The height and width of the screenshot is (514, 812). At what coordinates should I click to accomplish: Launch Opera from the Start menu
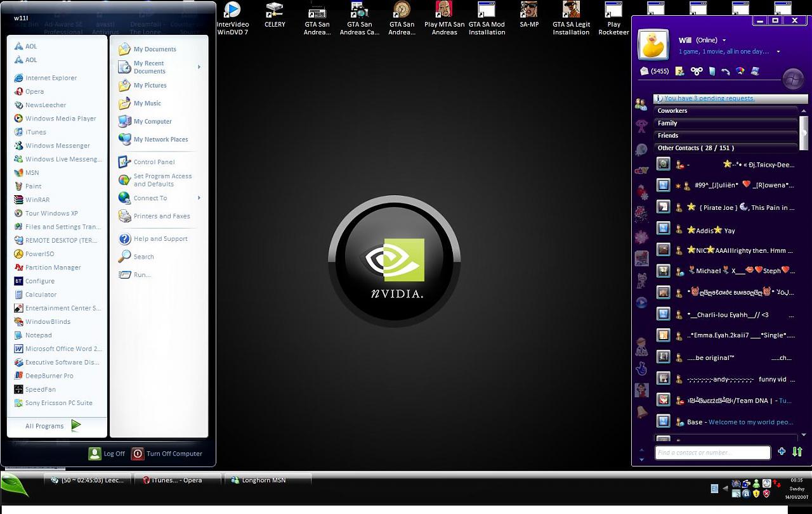point(29,91)
